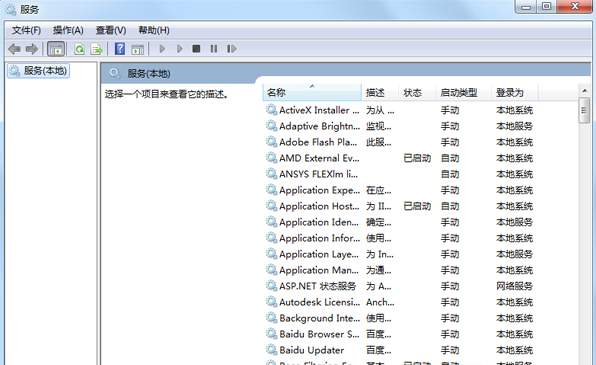Click the vertical scrollbar thumb
This screenshot has width=596, height=365.
584,110
